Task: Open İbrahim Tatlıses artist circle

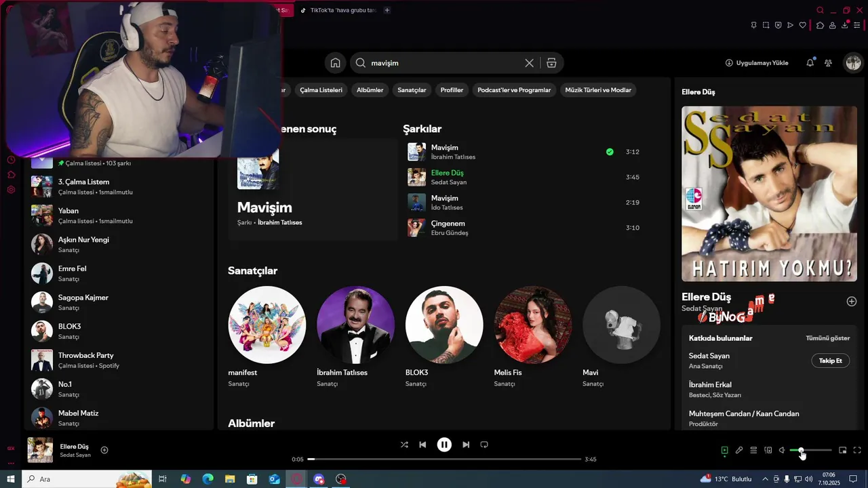Action: pyautogui.click(x=355, y=325)
